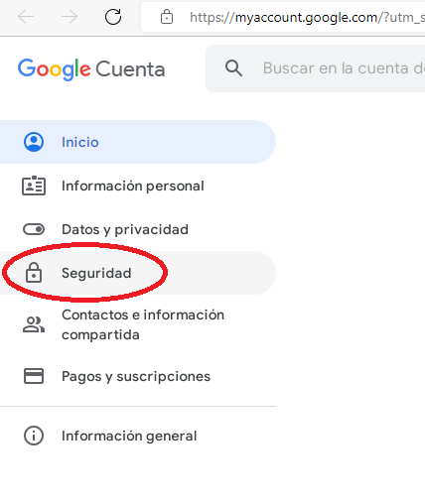Click the magnifier search icon
This screenshot has width=425, height=504.
pyautogui.click(x=233, y=68)
